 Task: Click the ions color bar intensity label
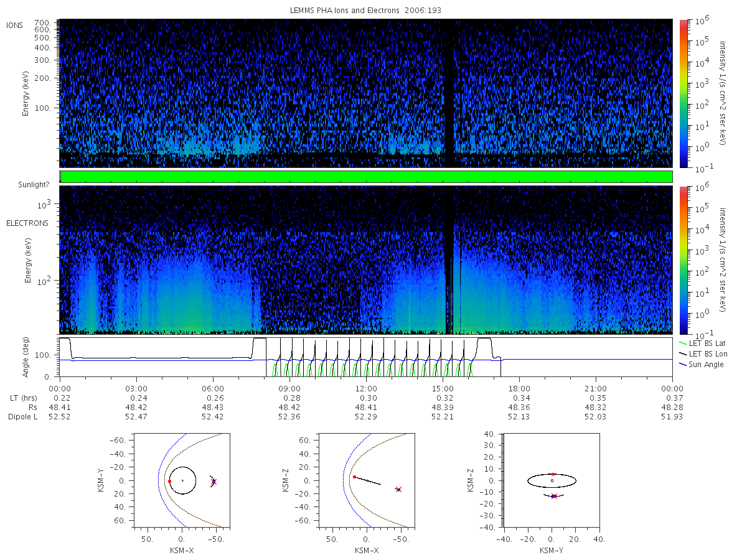point(723,93)
